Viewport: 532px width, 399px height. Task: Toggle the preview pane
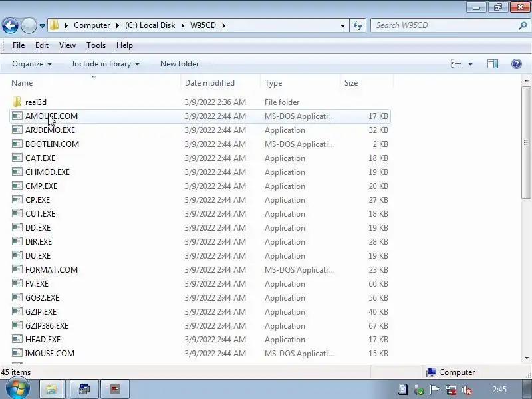493,64
